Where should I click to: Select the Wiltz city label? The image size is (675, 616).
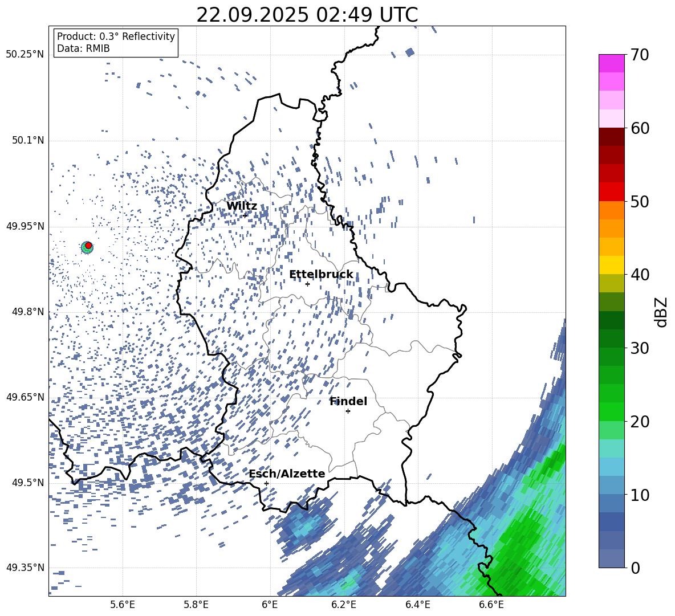tap(242, 206)
